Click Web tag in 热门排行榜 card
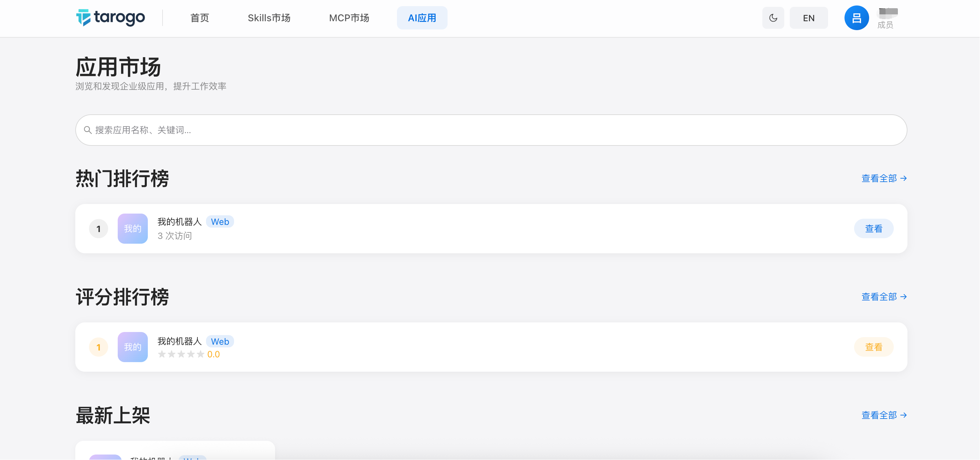This screenshot has width=980, height=460. [x=220, y=222]
